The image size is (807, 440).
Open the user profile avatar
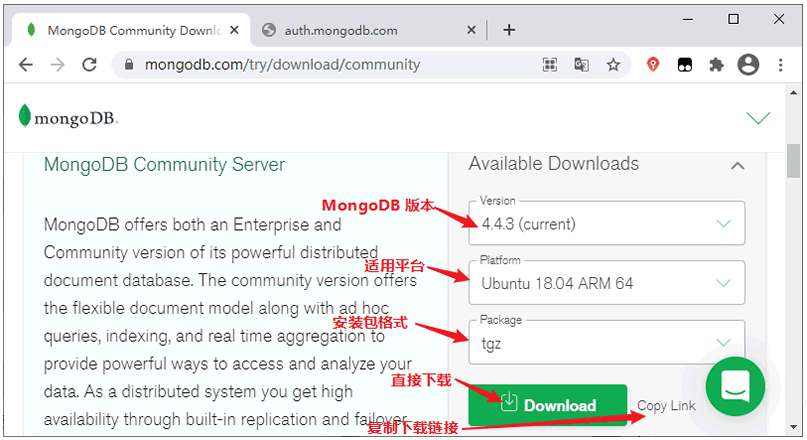pyautogui.click(x=748, y=65)
